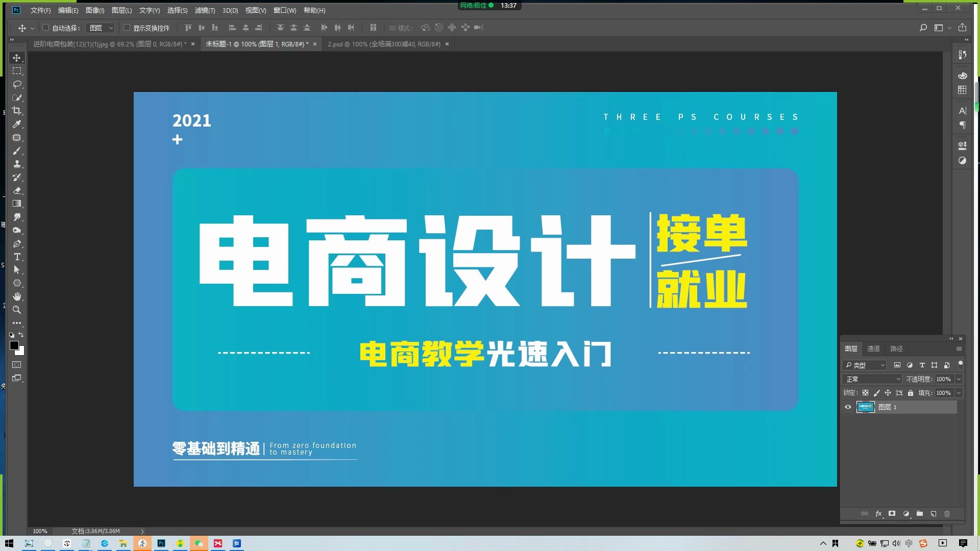Select the Pen tool
Image resolution: width=980 pixels, height=551 pixels.
(17, 243)
